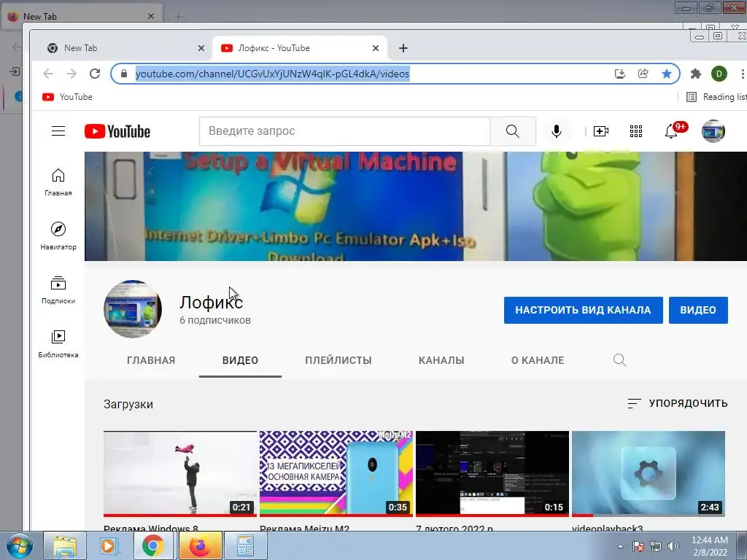Click the Введите запрос search field

[344, 131]
